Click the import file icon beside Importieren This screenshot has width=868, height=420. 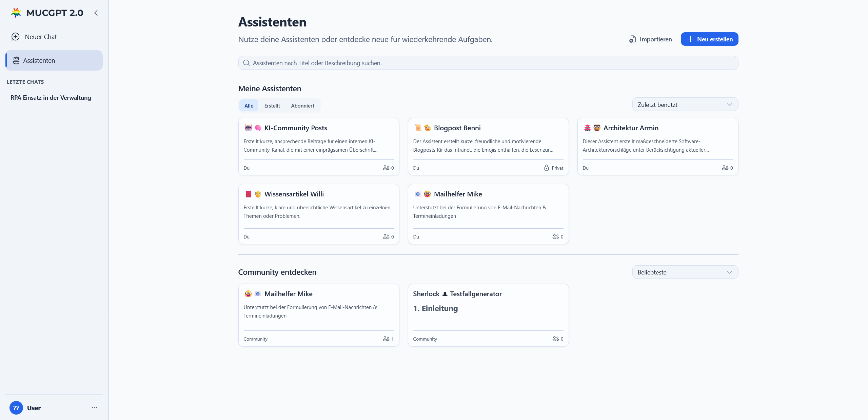[632, 39]
